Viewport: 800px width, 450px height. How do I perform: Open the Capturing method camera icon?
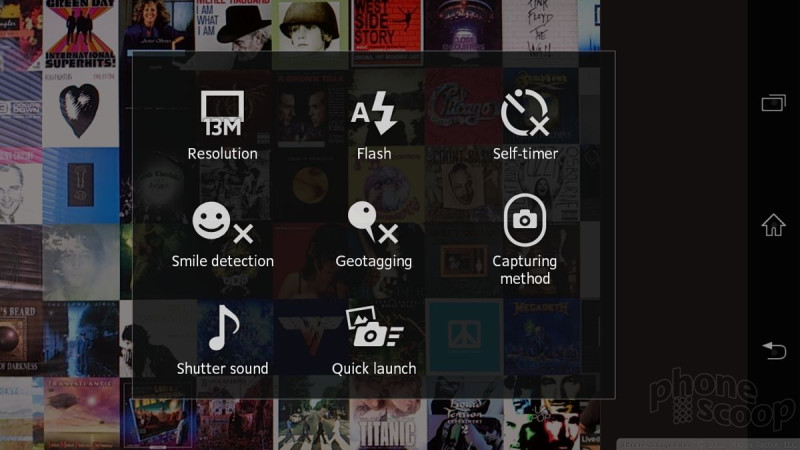pos(524,220)
